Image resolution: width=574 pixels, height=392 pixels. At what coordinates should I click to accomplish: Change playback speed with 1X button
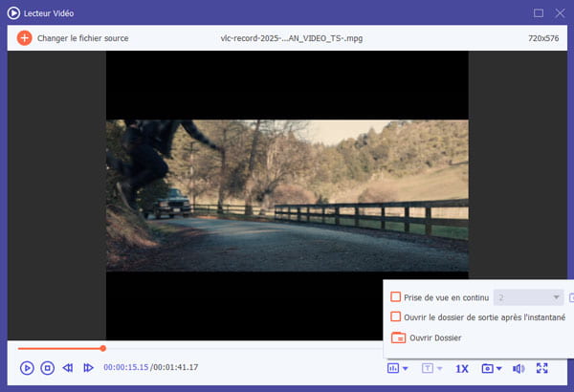click(461, 368)
